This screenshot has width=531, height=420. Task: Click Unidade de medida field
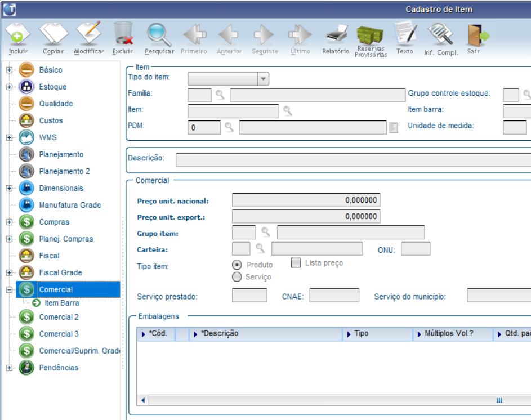(515, 127)
